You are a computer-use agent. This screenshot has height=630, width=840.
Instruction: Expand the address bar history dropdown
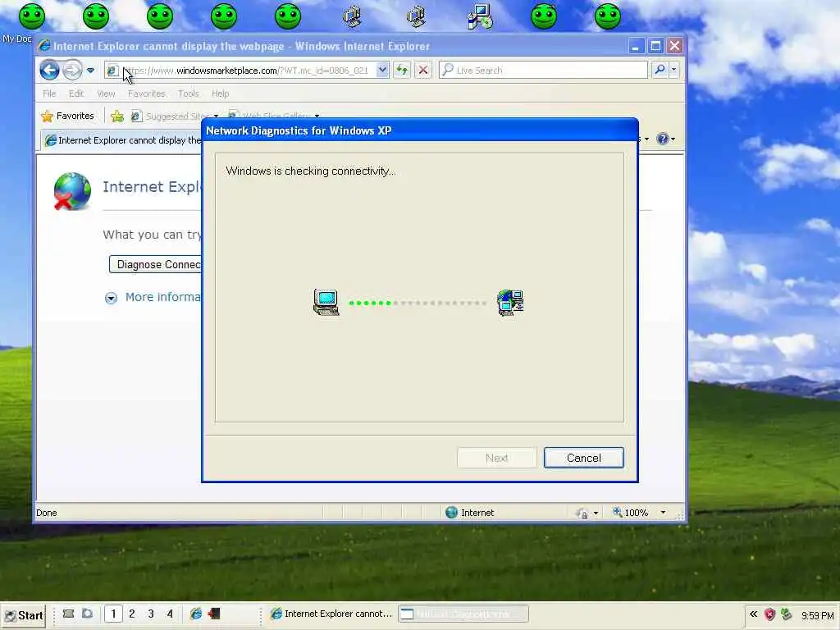pyautogui.click(x=382, y=70)
